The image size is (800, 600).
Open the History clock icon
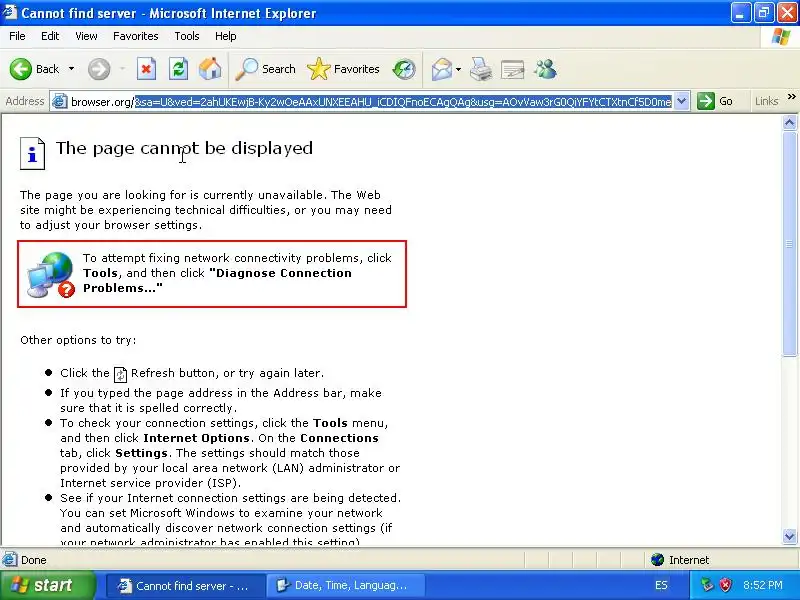(404, 69)
